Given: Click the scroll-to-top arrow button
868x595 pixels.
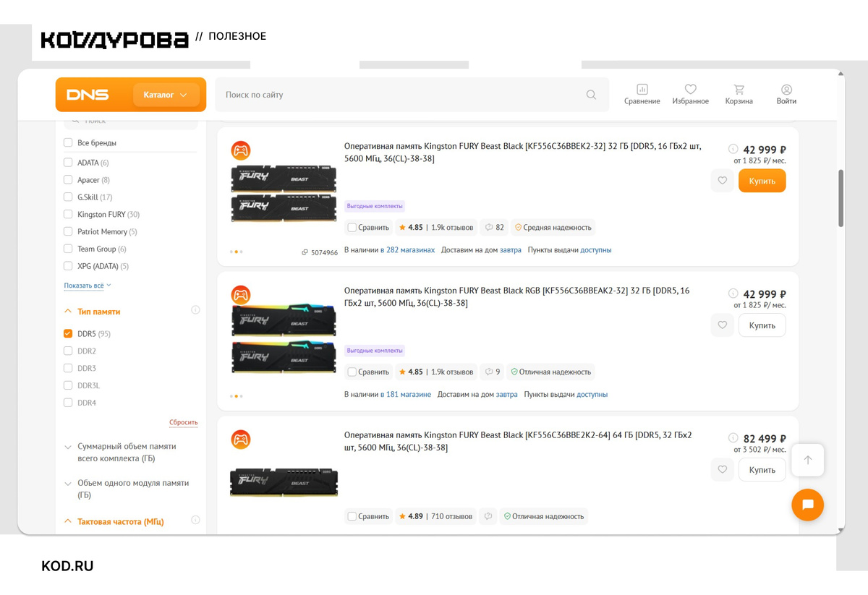Looking at the screenshot, I should 807,460.
